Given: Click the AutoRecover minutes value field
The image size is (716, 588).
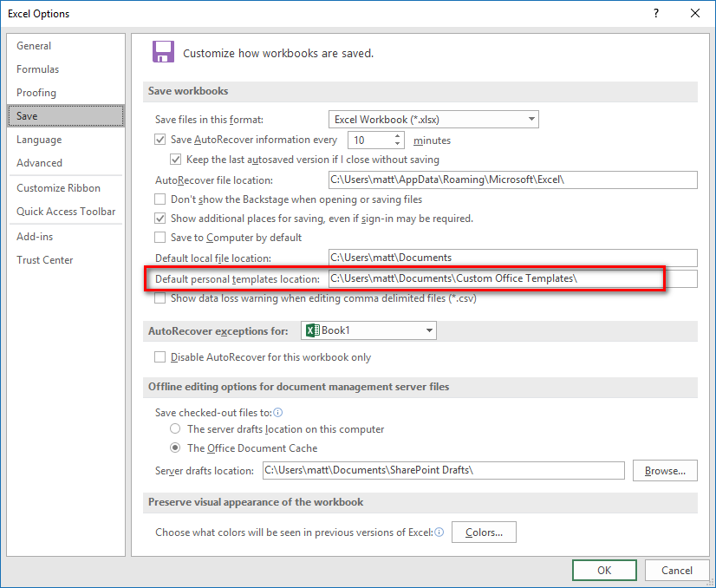Looking at the screenshot, I should click(370, 140).
